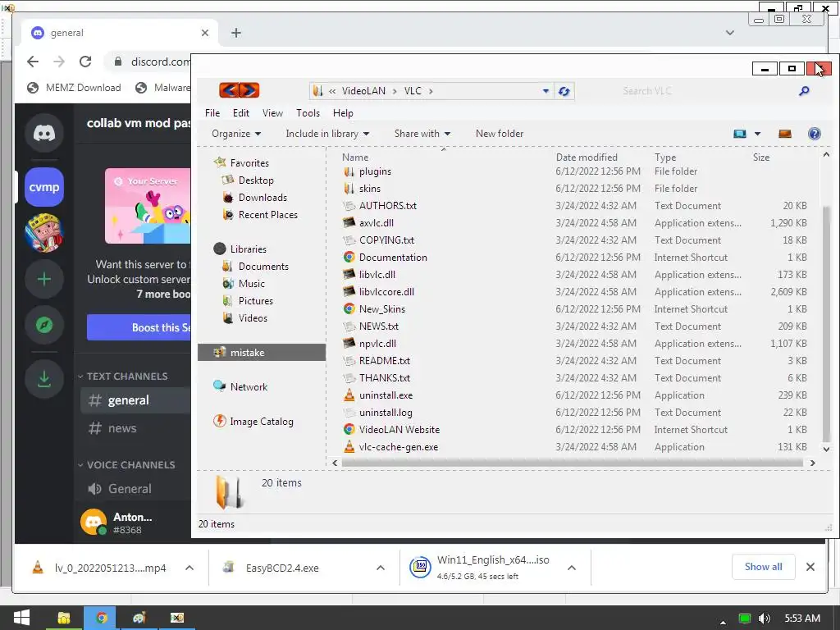840x630 pixels.
Task: Refresh the VLC folder view
Action: coord(564,91)
